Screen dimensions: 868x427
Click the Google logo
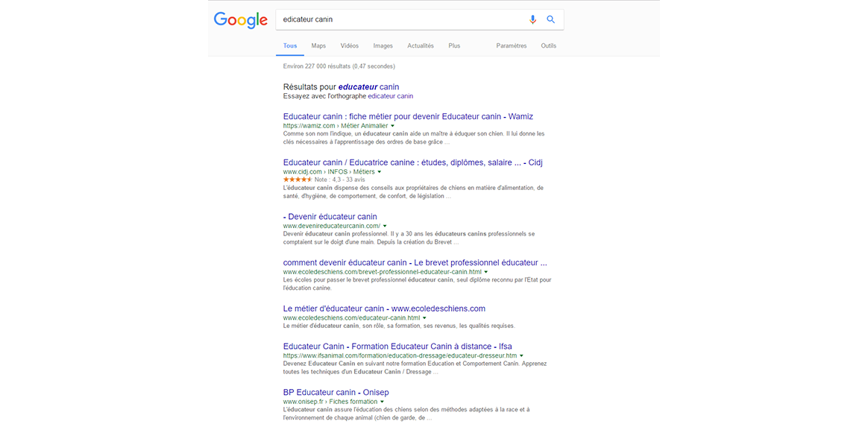tap(241, 20)
